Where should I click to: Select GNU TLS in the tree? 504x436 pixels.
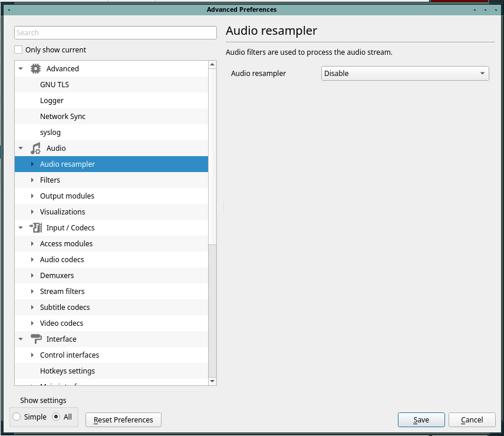[x=54, y=84]
